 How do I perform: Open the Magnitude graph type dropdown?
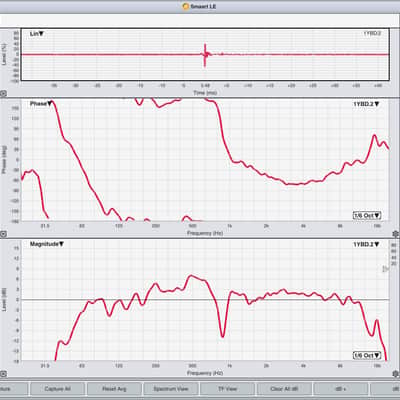coord(47,244)
